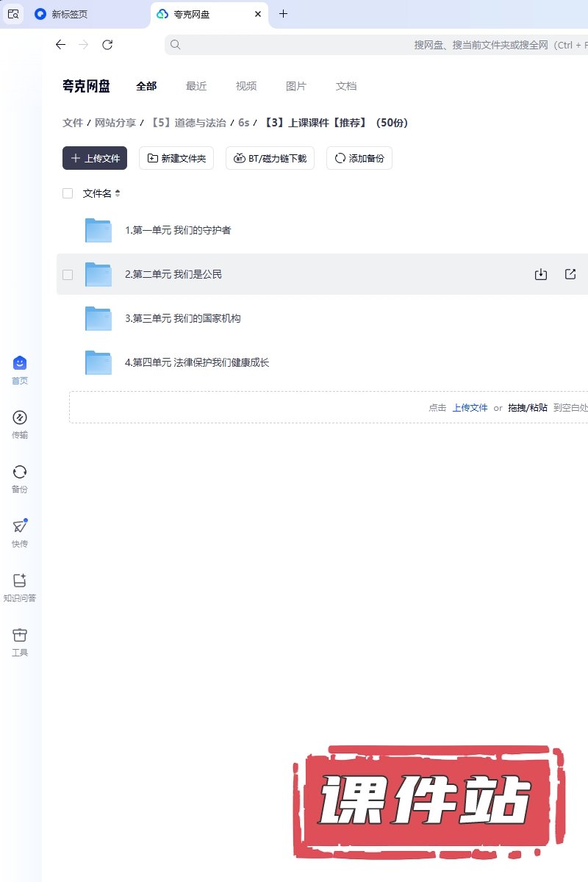Click share icon for 第二单元 folder
This screenshot has width=588, height=882.
click(x=570, y=274)
